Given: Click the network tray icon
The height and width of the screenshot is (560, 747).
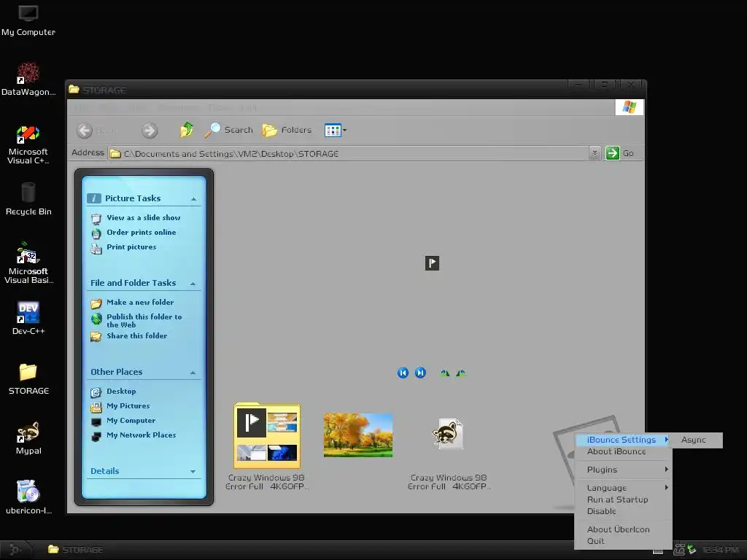Looking at the screenshot, I should click(x=679, y=550).
